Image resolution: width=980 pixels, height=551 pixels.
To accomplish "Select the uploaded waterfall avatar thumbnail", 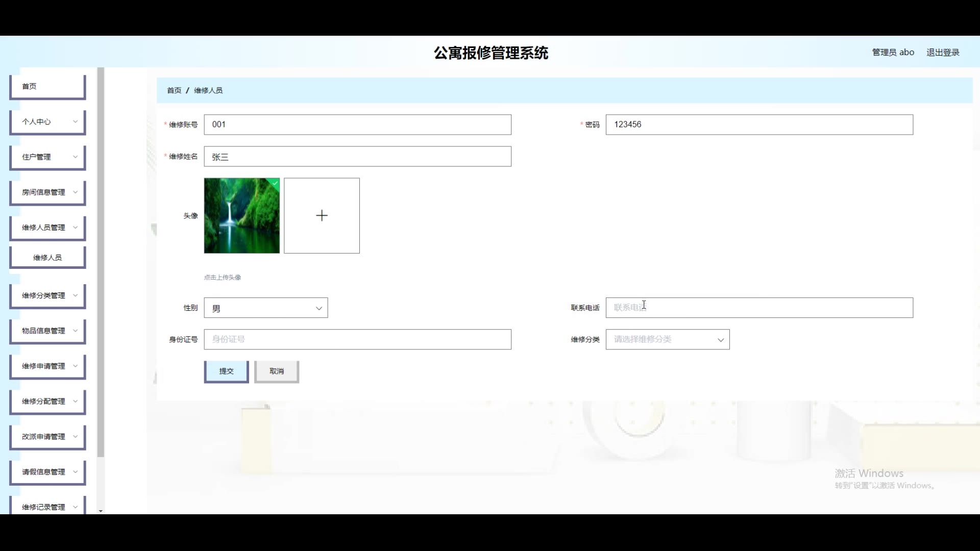I will coord(242,215).
